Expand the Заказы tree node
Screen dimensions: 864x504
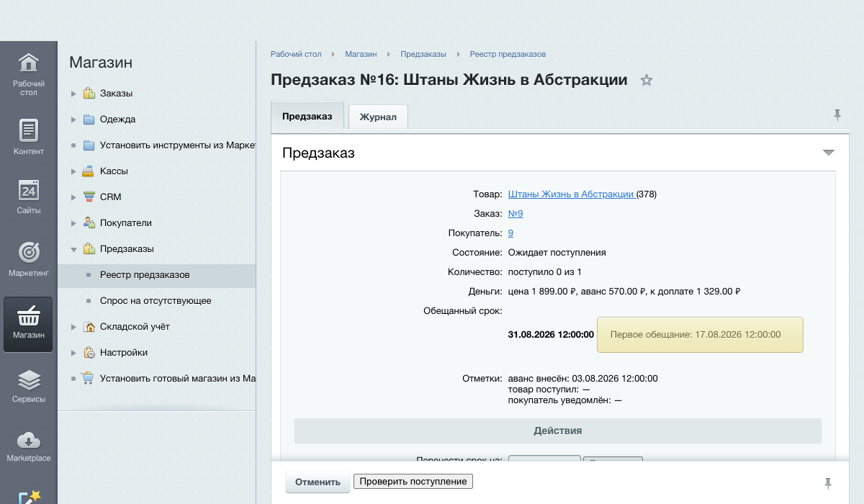(73, 94)
